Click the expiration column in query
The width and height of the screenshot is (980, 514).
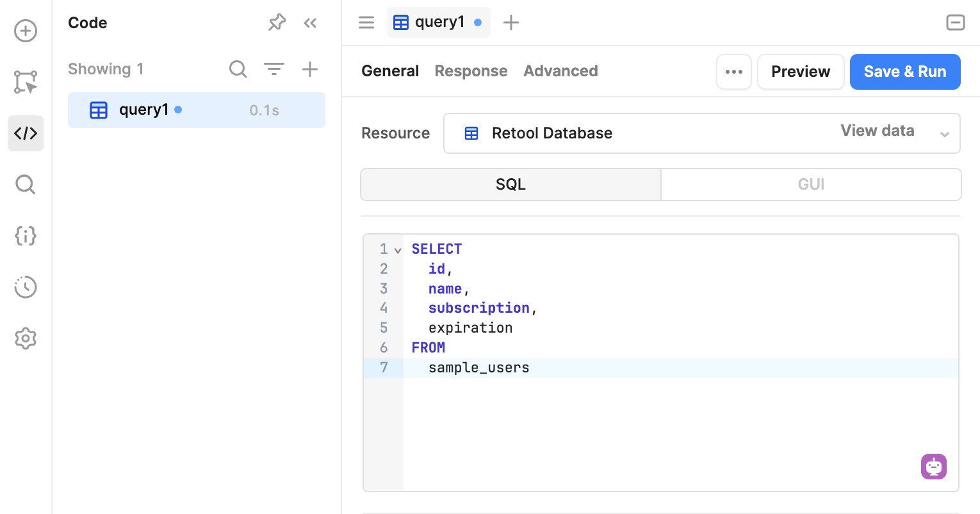(x=471, y=328)
